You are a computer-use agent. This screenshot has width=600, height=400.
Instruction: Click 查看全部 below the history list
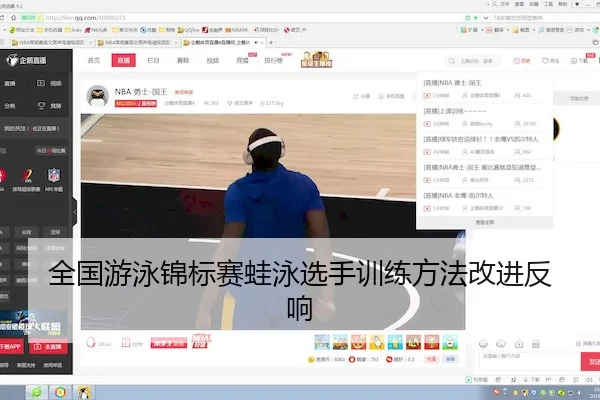pyautogui.click(x=484, y=222)
